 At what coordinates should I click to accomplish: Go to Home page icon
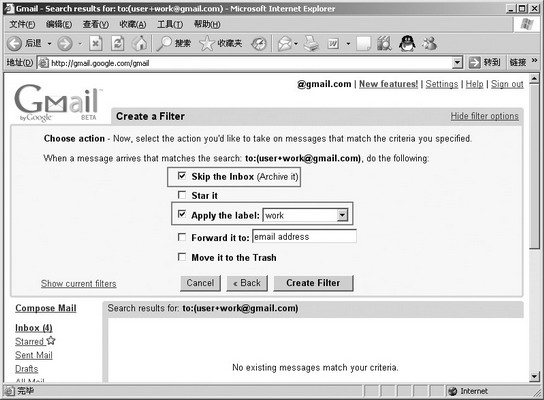pyautogui.click(x=139, y=44)
